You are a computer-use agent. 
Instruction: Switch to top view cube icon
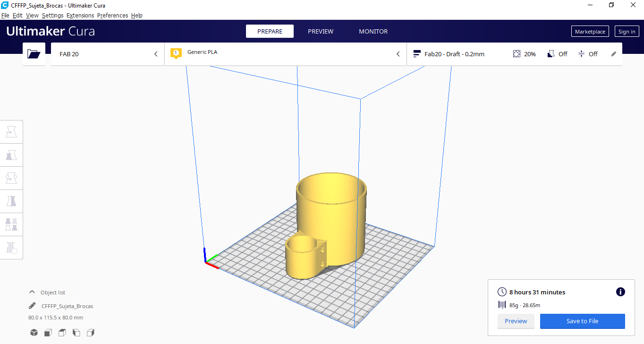[x=62, y=333]
